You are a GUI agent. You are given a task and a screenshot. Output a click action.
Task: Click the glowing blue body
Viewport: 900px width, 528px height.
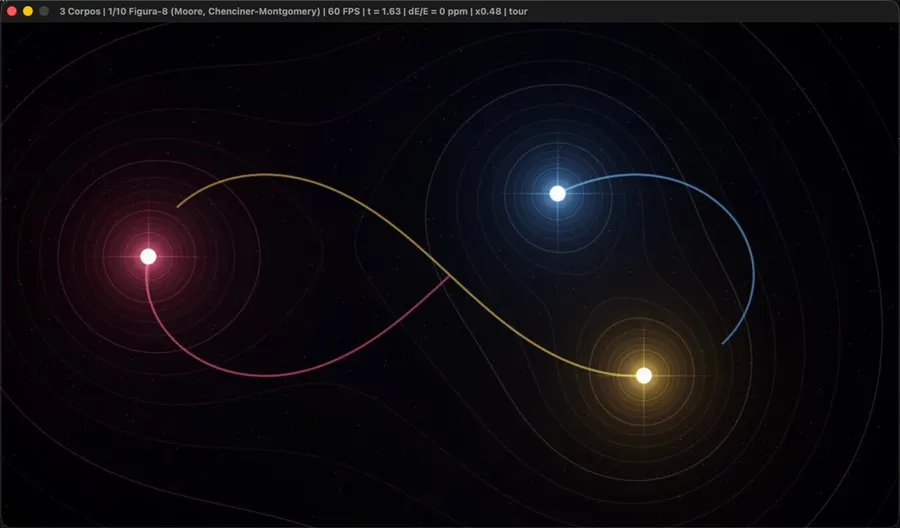click(x=557, y=193)
